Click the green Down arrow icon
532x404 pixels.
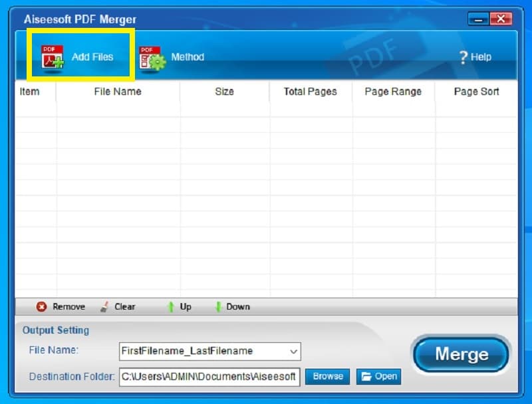(218, 307)
